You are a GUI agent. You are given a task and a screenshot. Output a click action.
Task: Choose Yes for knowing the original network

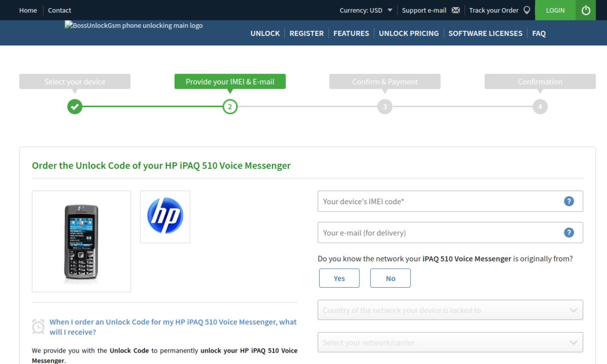pyautogui.click(x=339, y=278)
